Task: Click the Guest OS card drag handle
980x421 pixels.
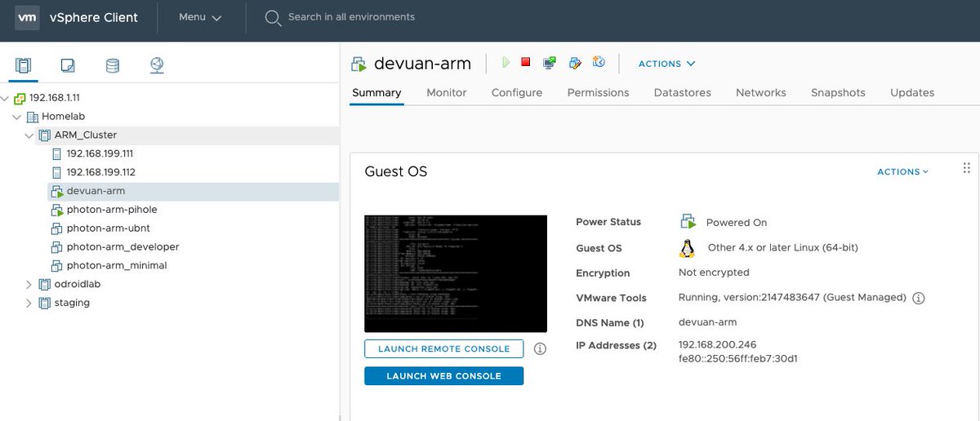Action: click(x=967, y=168)
